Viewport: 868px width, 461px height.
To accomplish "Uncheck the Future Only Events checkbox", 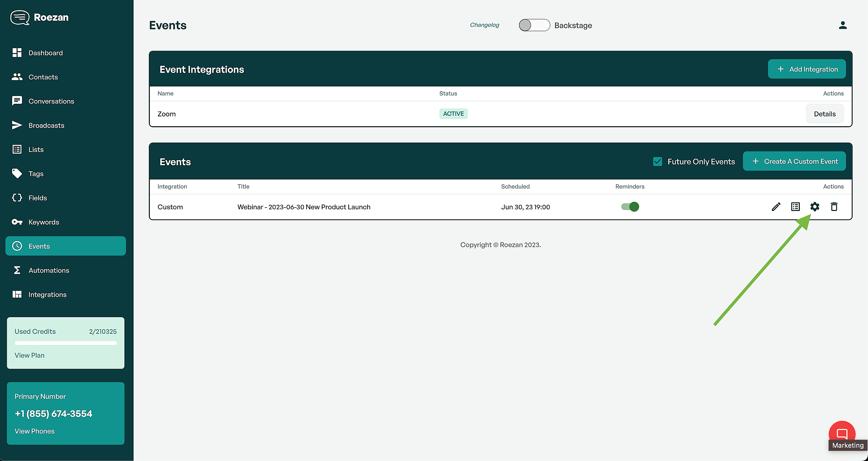I will (657, 161).
